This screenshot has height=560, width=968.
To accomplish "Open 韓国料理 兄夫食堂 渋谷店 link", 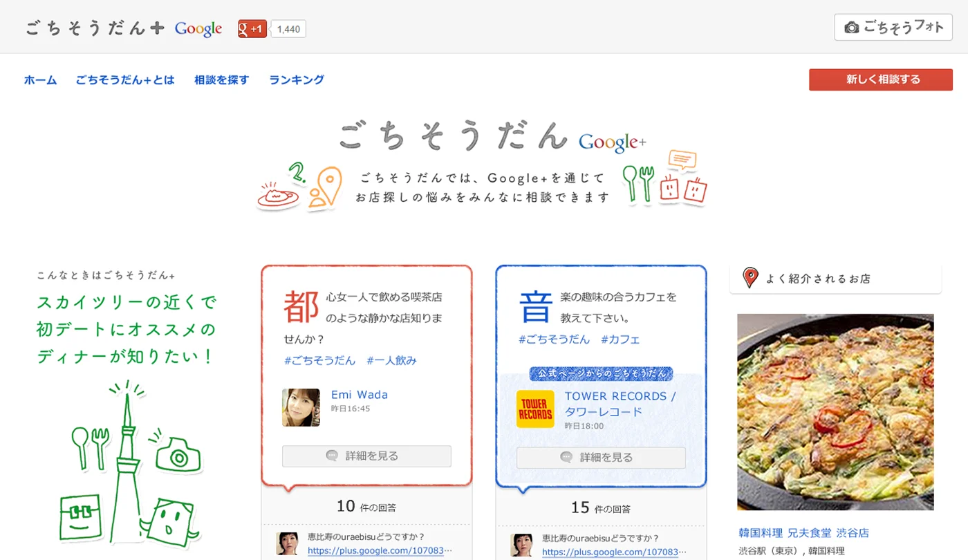I will pyautogui.click(x=803, y=533).
